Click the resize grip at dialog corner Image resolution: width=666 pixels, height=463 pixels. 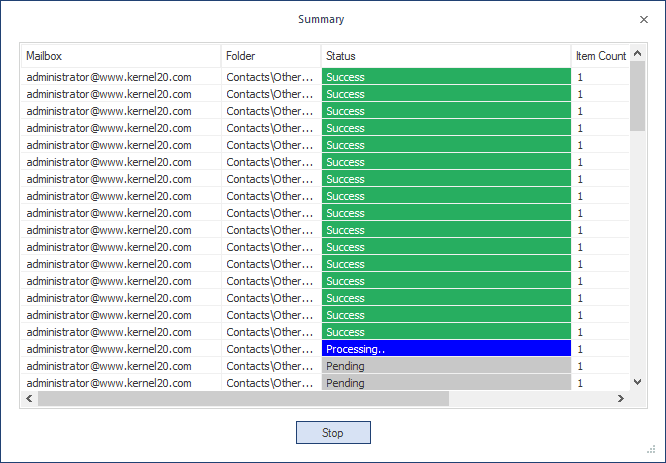(x=651, y=449)
